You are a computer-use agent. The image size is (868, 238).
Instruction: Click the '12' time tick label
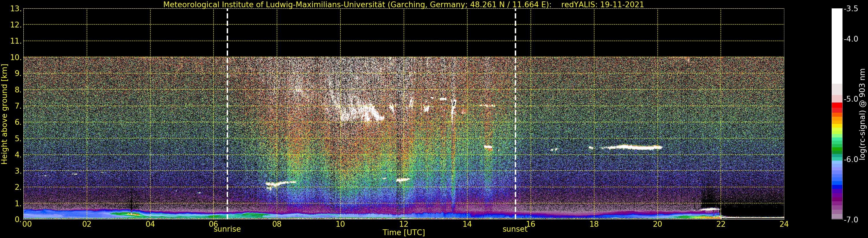[x=404, y=224]
